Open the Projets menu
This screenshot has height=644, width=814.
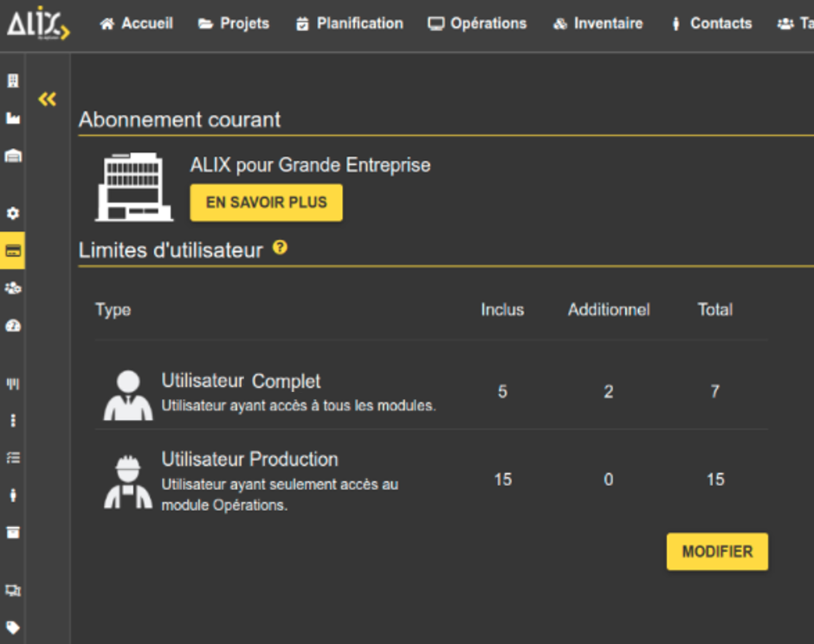tap(234, 23)
